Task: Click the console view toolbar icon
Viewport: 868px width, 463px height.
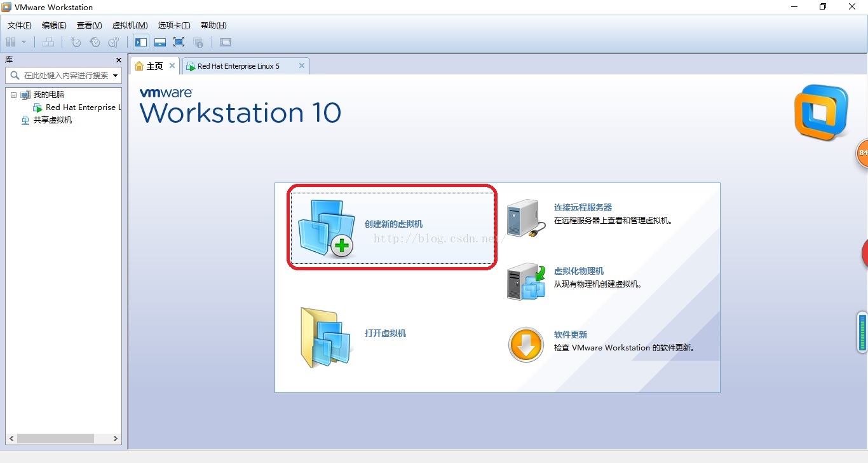Action: [226, 42]
